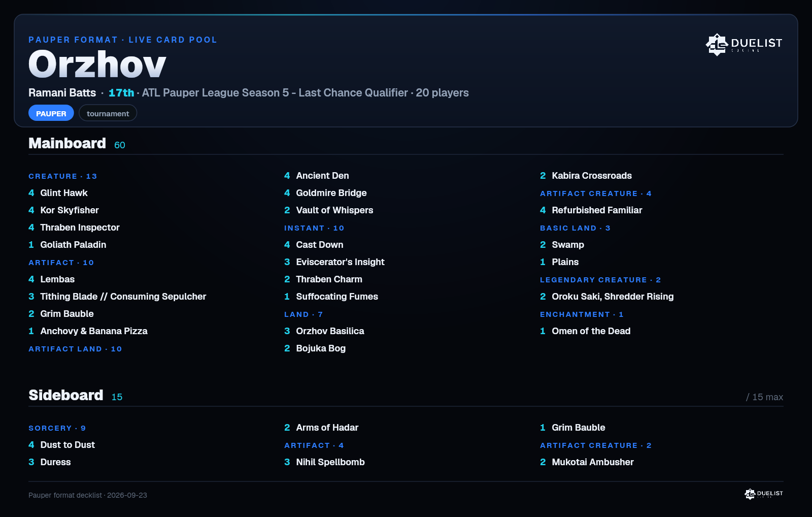This screenshot has width=812, height=517.
Task: Open the Omen of the Dead entry
Action: [591, 331]
